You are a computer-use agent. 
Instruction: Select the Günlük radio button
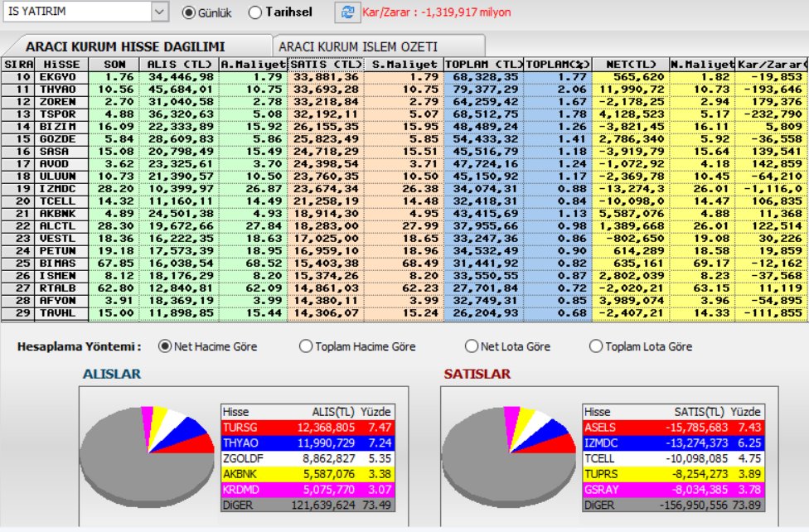[x=189, y=12]
